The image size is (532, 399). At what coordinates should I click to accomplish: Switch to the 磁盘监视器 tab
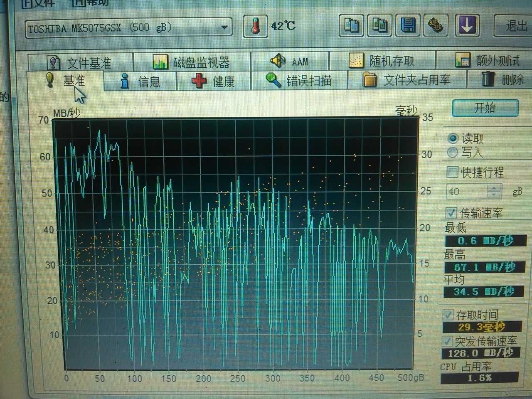click(191, 62)
